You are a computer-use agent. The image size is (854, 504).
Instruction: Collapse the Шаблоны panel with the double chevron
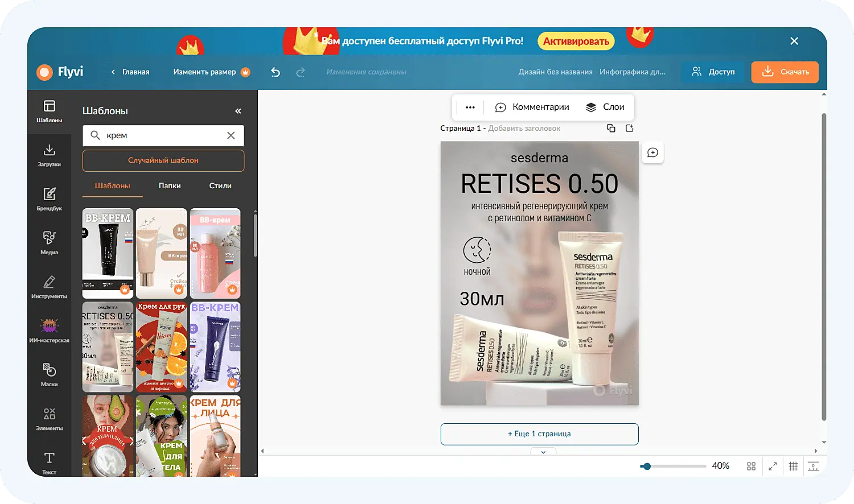[238, 111]
